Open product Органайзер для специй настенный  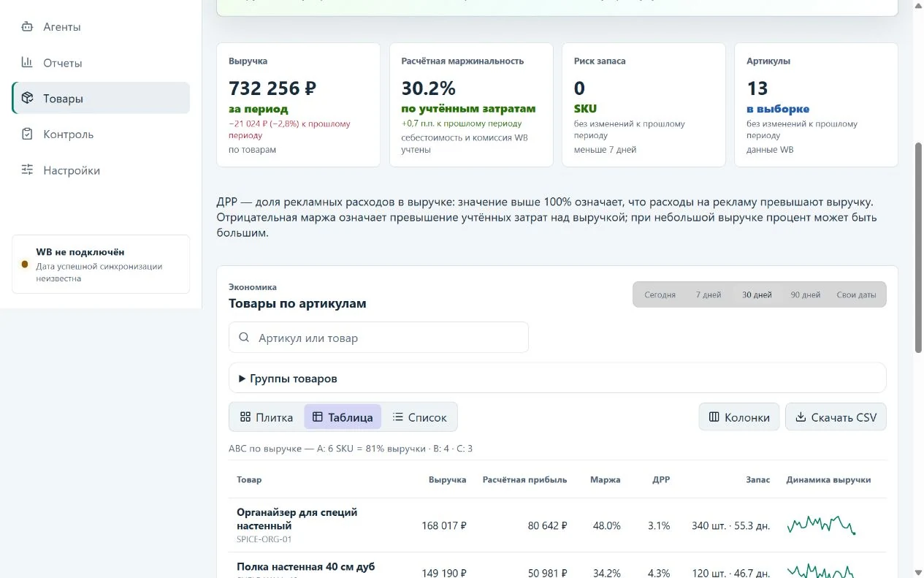297,519
